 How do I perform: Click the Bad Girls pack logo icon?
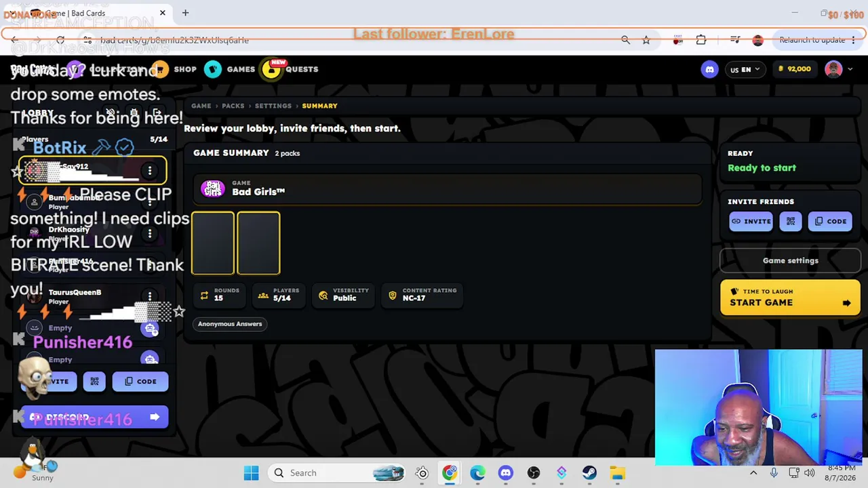click(213, 188)
